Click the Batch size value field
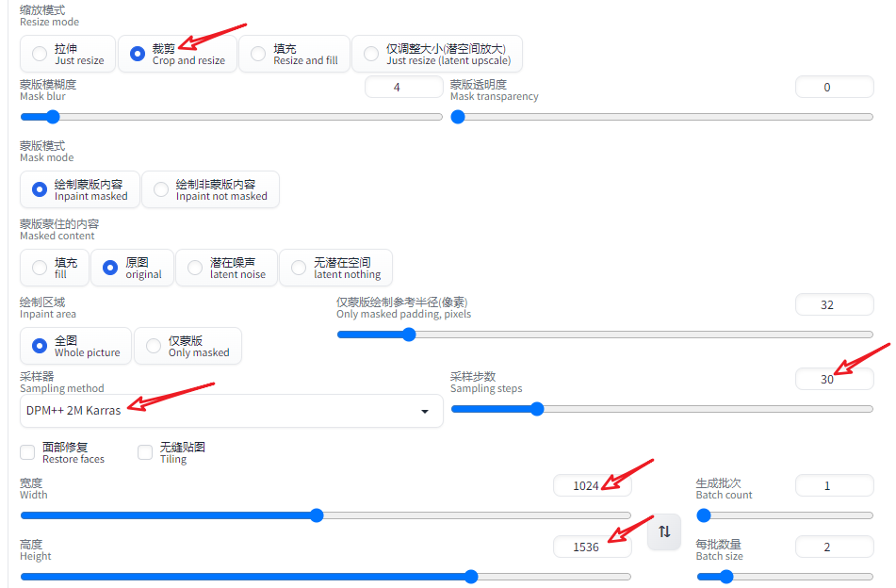896x588 pixels. click(834, 547)
